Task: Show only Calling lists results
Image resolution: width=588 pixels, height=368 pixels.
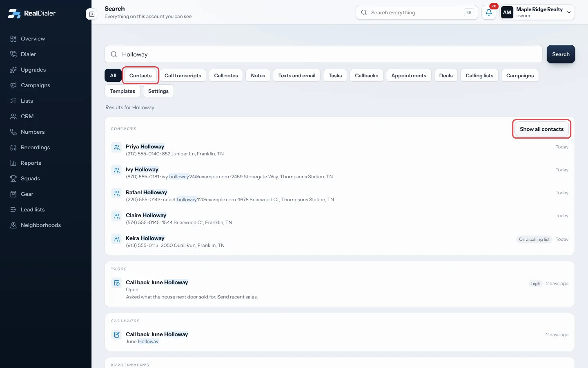Action: [479, 76]
